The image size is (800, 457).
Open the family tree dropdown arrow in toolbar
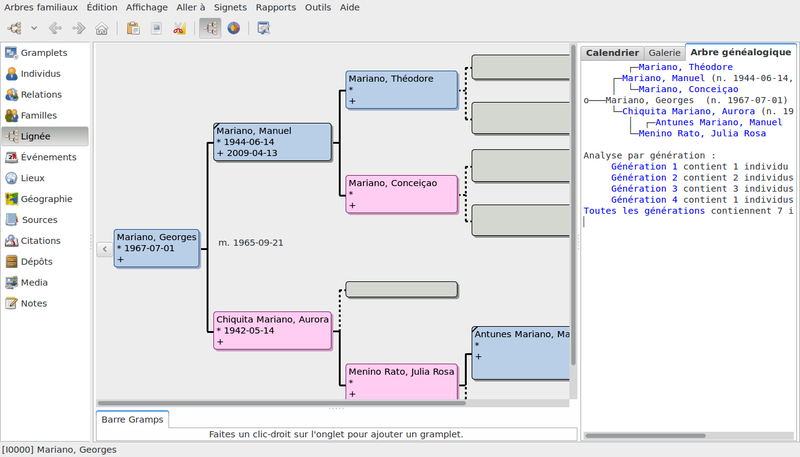[35, 28]
